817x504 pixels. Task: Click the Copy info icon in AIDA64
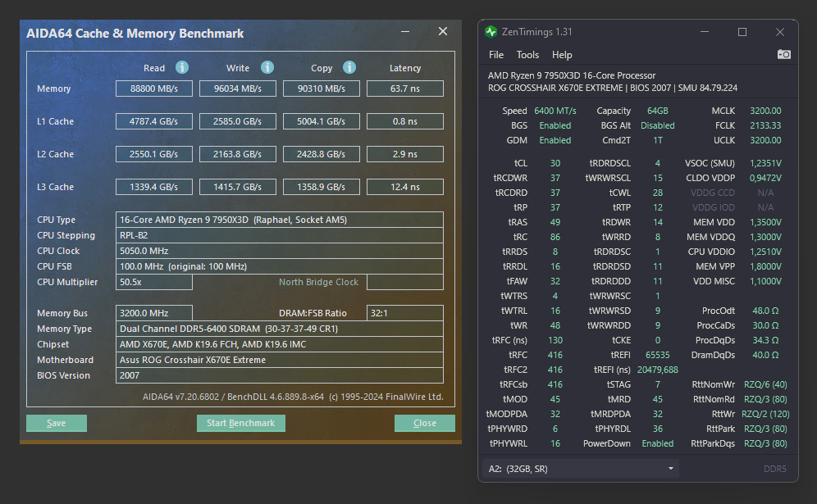coord(349,68)
